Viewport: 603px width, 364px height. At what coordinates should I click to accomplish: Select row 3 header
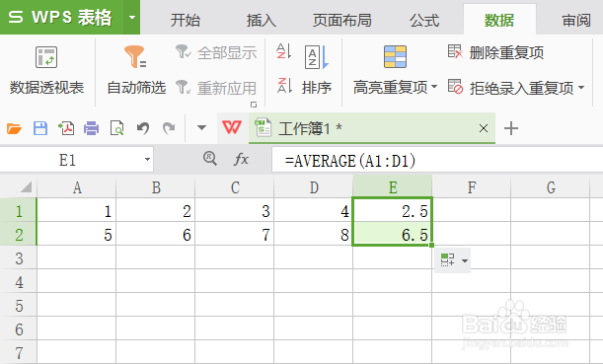coord(19,257)
